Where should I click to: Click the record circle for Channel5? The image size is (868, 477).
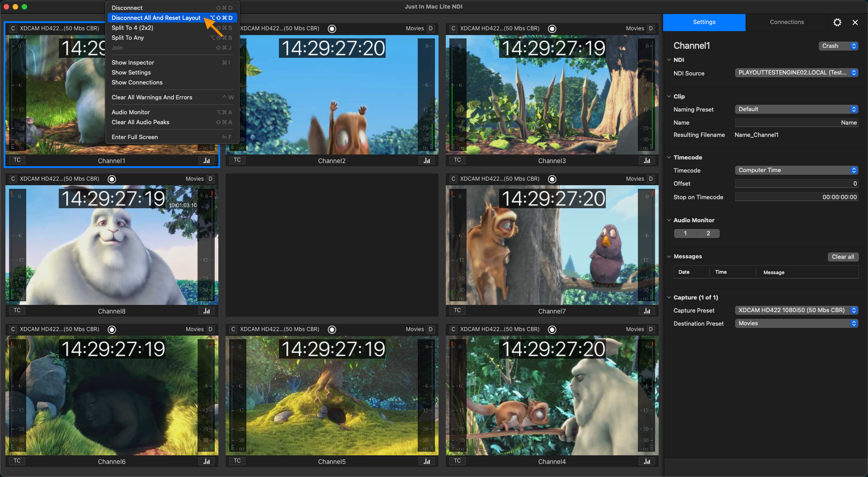point(332,329)
